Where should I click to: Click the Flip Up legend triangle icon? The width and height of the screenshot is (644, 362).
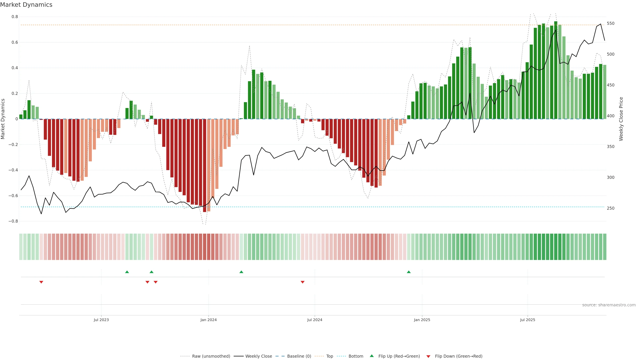point(372,356)
